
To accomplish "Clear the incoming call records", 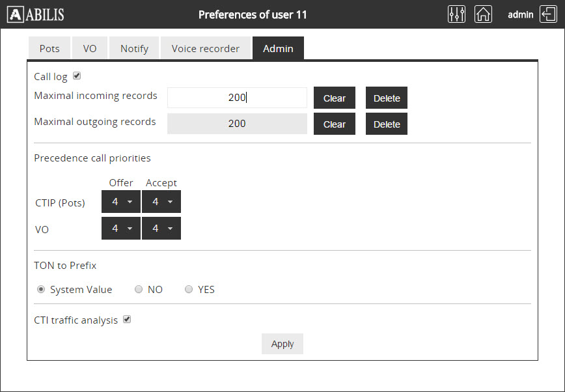I will coord(335,98).
